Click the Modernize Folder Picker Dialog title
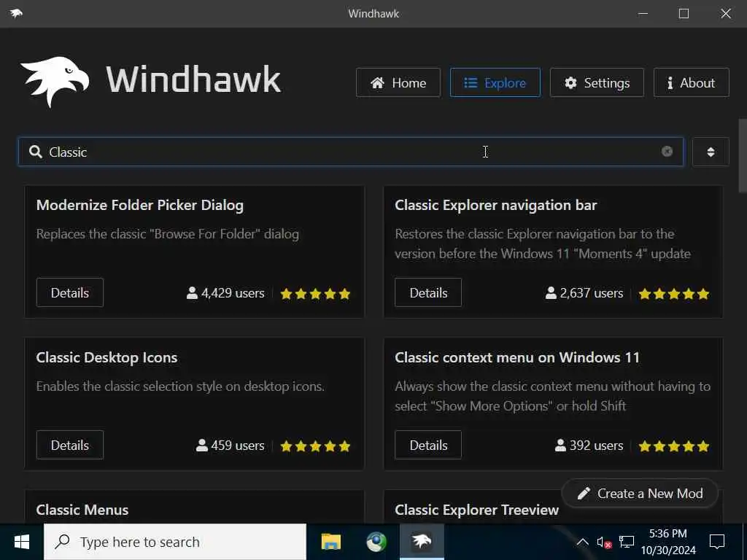This screenshot has height=560, width=747. click(x=140, y=205)
